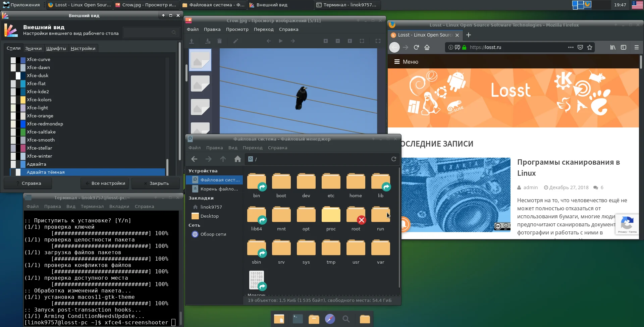Click the Все настройки button
The image size is (644, 327).
105,183
